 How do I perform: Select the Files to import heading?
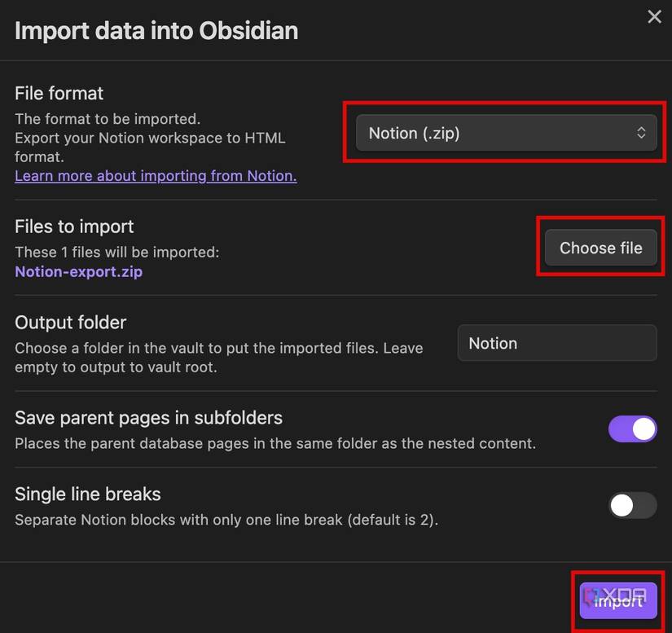pyautogui.click(x=74, y=226)
